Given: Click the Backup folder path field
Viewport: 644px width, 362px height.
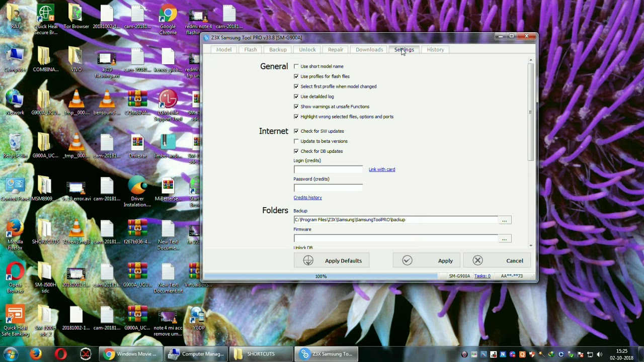Looking at the screenshot, I should click(395, 220).
